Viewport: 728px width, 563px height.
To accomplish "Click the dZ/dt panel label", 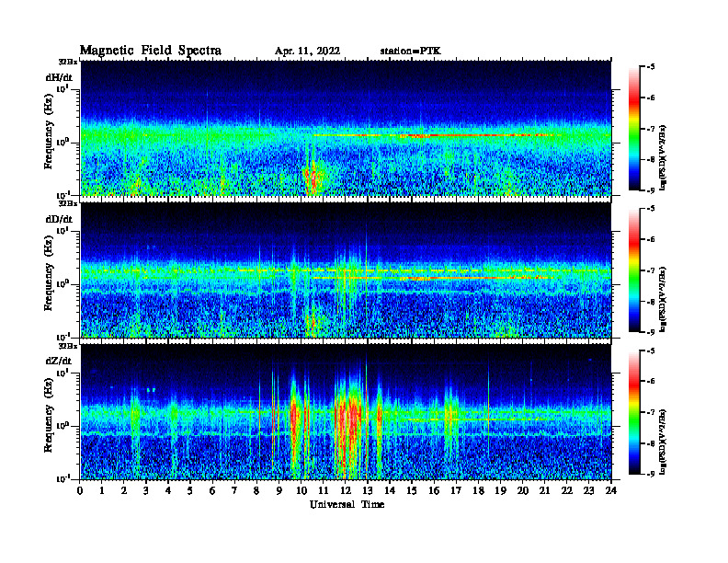I will coord(59,361).
